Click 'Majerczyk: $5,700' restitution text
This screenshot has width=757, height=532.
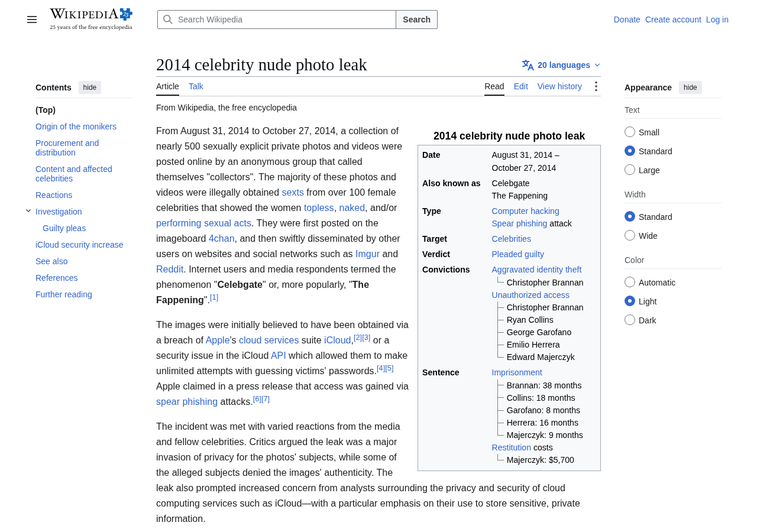tap(540, 460)
